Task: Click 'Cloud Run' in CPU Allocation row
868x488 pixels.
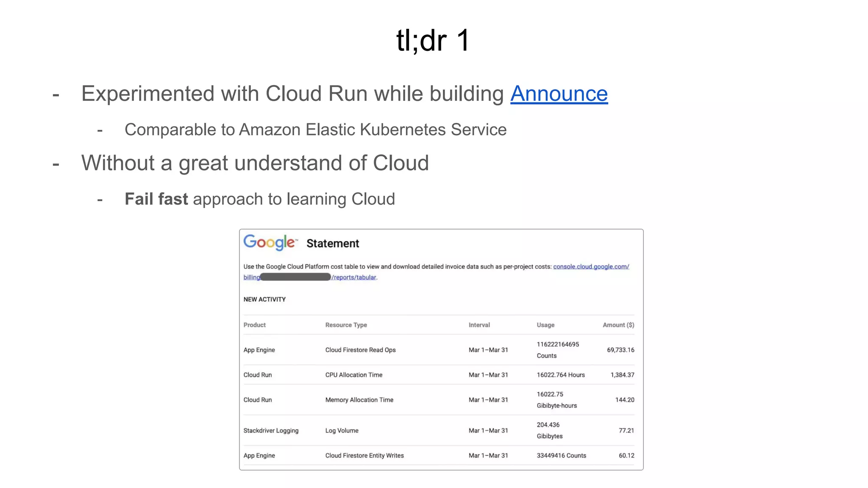Action: point(257,375)
